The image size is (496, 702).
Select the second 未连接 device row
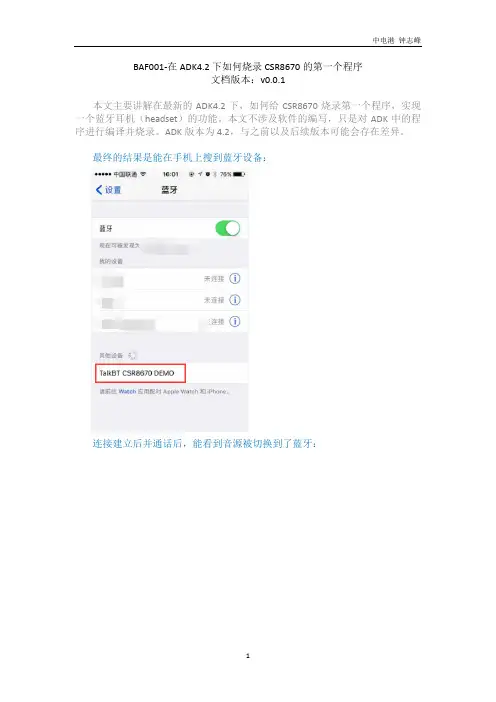point(170,300)
